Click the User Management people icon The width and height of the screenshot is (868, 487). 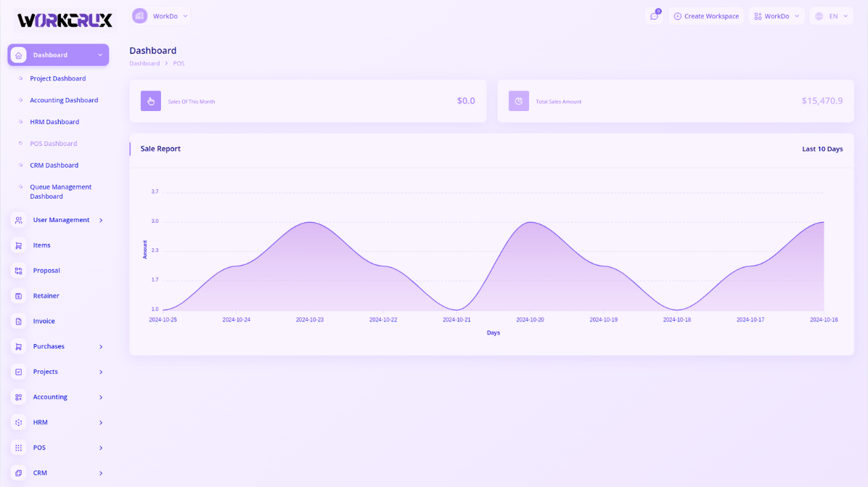tap(18, 220)
